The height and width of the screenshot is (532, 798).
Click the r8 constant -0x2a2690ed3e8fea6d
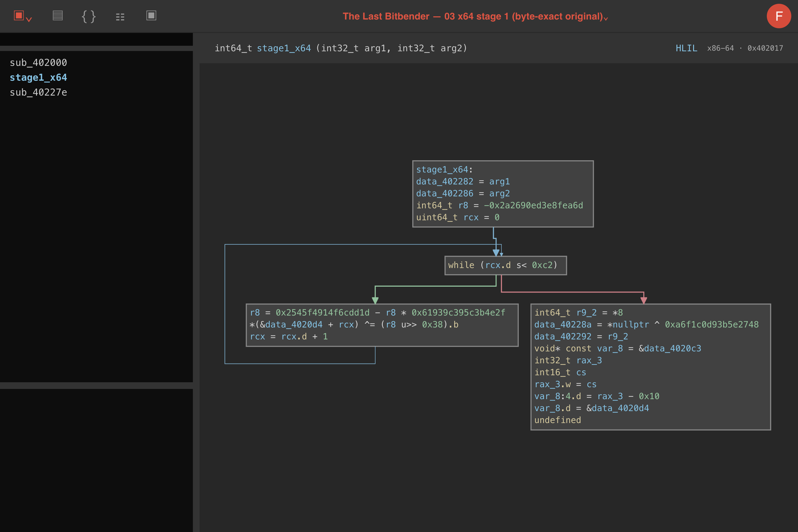tap(533, 205)
